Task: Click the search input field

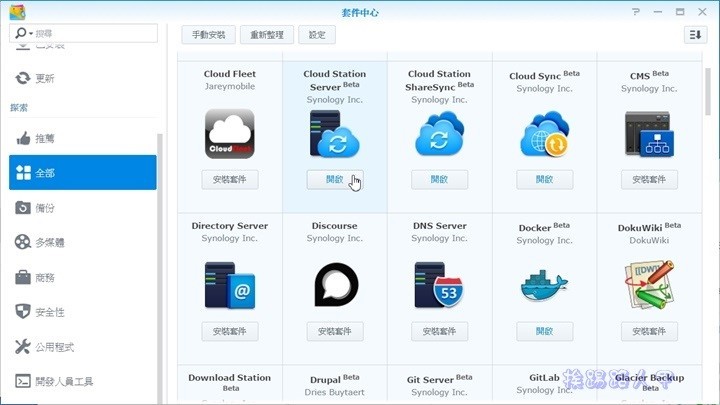Action: pyautogui.click(x=94, y=34)
